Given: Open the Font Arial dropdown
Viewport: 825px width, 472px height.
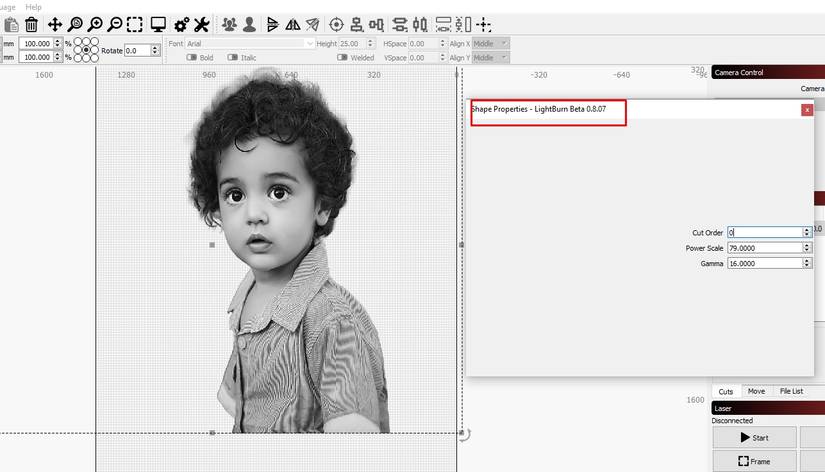Looking at the screenshot, I should [249, 44].
